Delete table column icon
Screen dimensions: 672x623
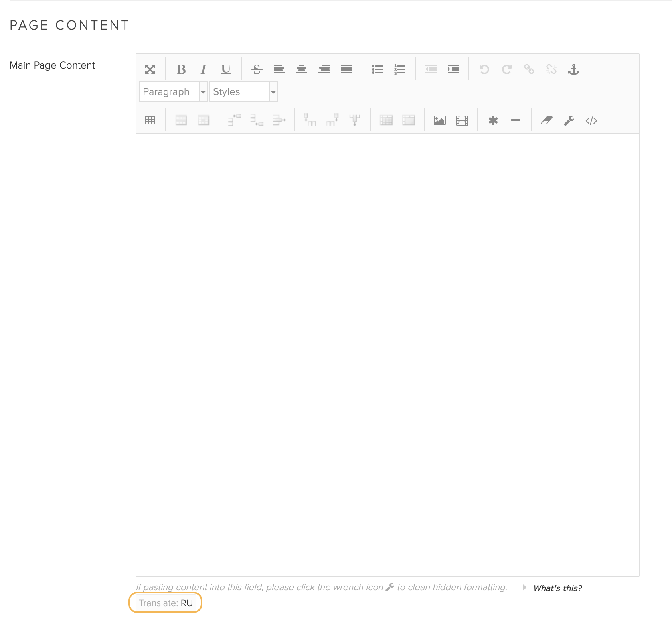(355, 120)
